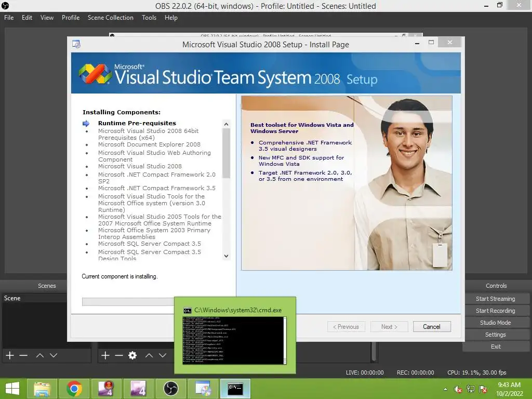The height and width of the screenshot is (399, 532).
Task: Click the LIVE timer in status bar
Action: (365, 373)
